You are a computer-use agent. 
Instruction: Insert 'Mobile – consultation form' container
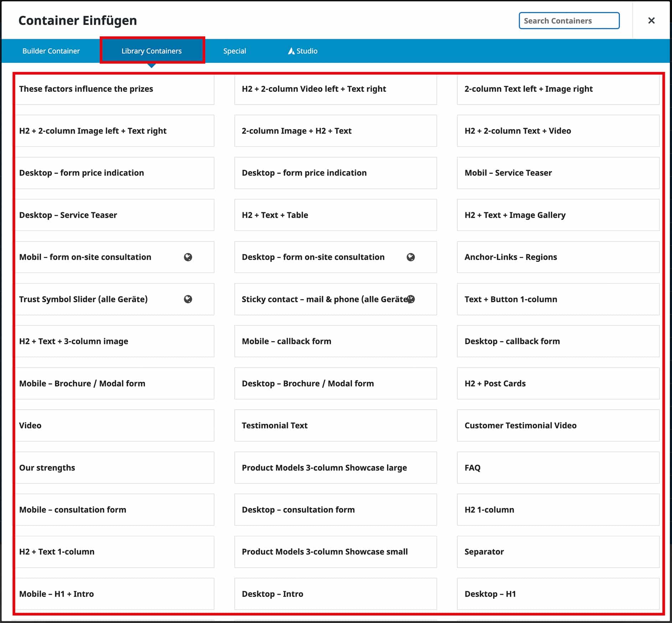pyautogui.click(x=114, y=510)
